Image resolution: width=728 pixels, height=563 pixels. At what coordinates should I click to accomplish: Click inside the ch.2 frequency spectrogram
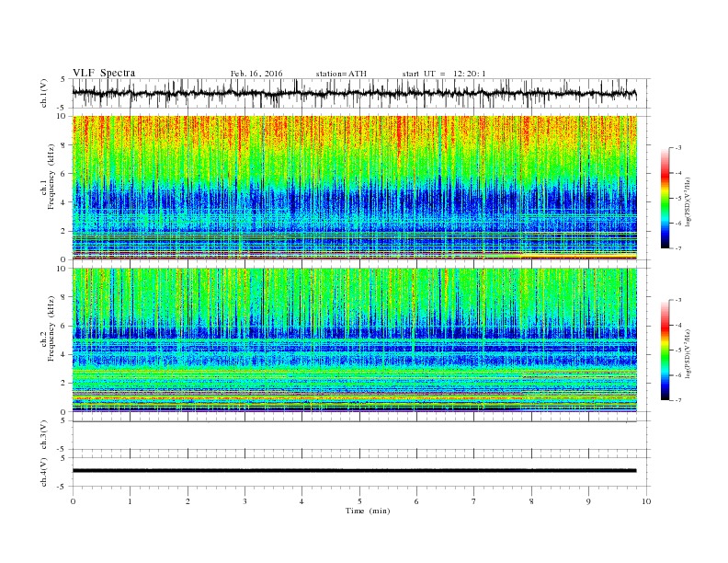pyautogui.click(x=354, y=340)
